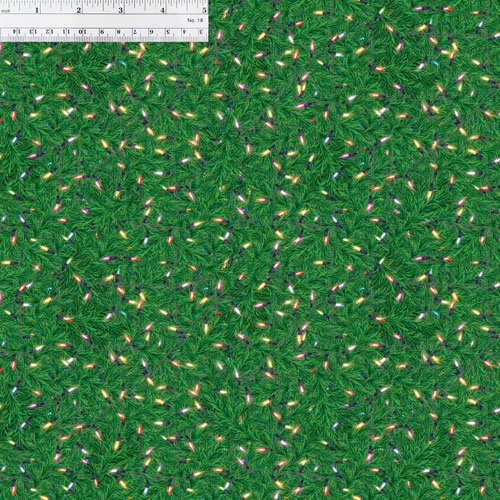Select the 9 centimeter mark on ruler

click(x=102, y=32)
